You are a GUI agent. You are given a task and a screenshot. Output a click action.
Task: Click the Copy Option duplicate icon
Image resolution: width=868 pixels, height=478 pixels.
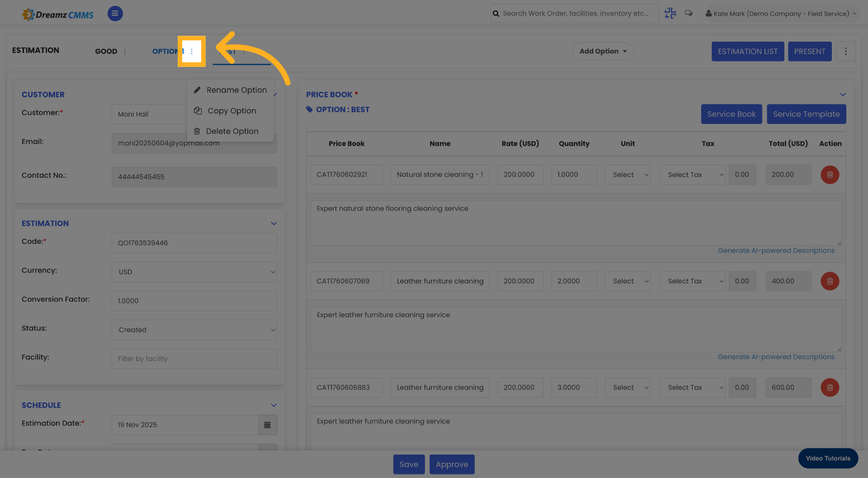[x=198, y=111]
